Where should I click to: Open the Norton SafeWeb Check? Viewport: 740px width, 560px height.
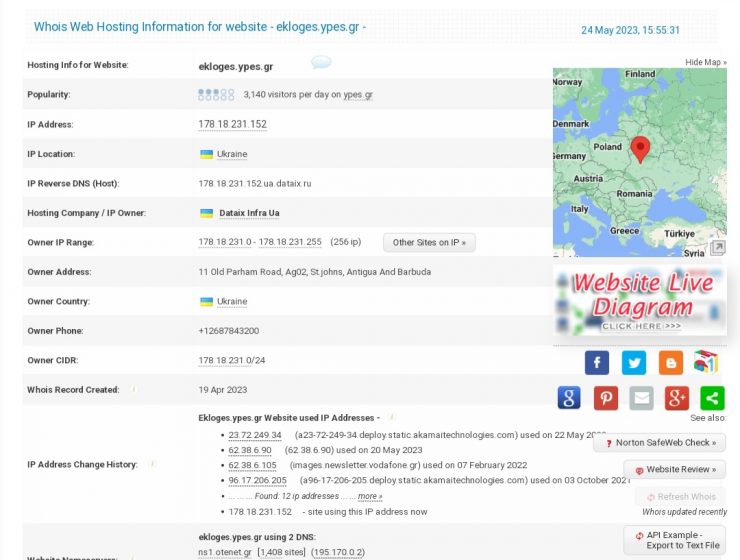coord(660,442)
